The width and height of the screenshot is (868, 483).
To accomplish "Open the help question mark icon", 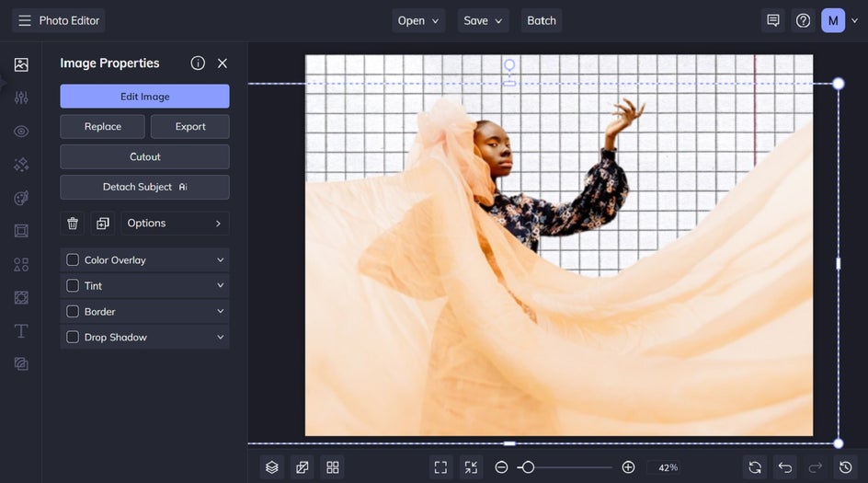I will coord(803,20).
